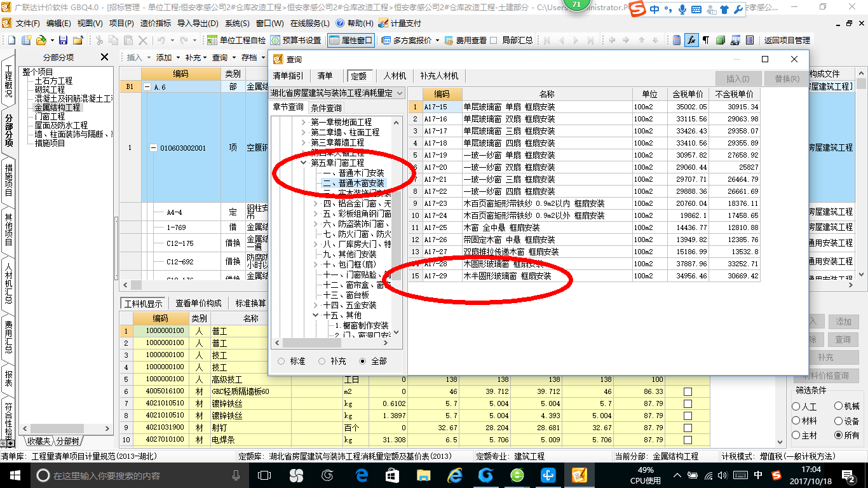Open the 导入导出(D) menu
Image resolution: width=868 pixels, height=488 pixels.
tap(198, 23)
